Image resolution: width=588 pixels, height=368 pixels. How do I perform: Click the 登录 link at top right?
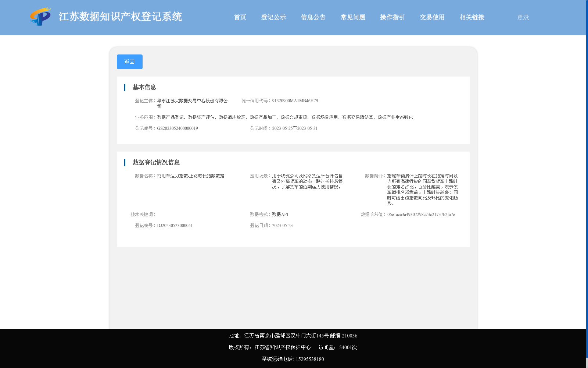click(x=523, y=17)
